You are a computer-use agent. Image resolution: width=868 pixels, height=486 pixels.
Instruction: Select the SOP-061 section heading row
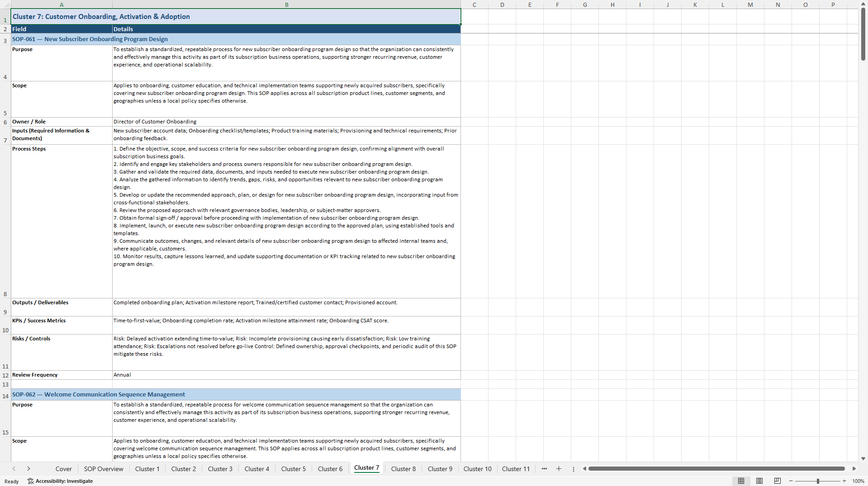coord(236,39)
